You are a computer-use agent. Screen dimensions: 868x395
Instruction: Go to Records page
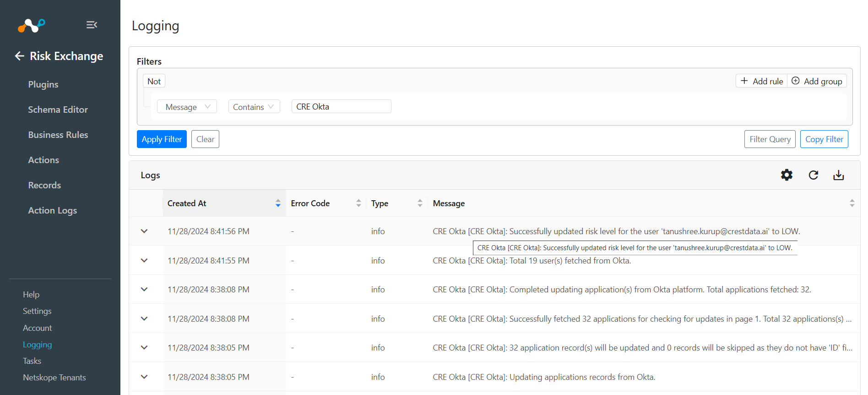(x=44, y=185)
